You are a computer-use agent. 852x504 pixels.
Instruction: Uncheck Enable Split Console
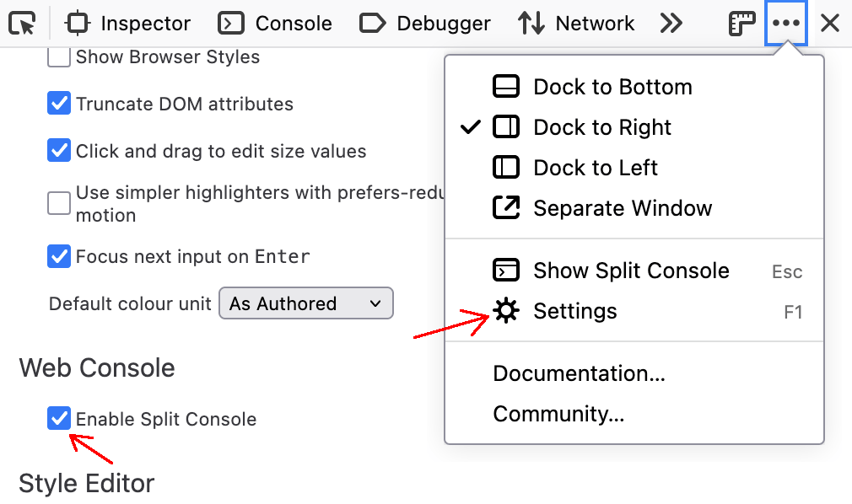pyautogui.click(x=58, y=419)
